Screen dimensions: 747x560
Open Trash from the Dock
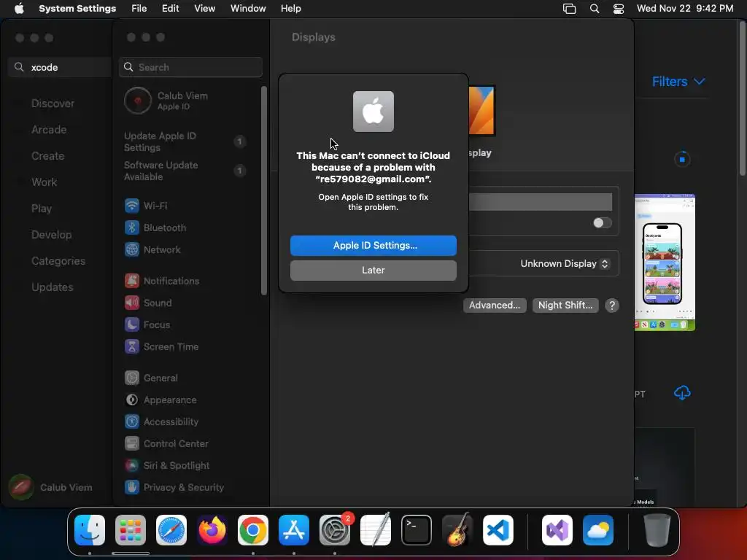click(657, 530)
